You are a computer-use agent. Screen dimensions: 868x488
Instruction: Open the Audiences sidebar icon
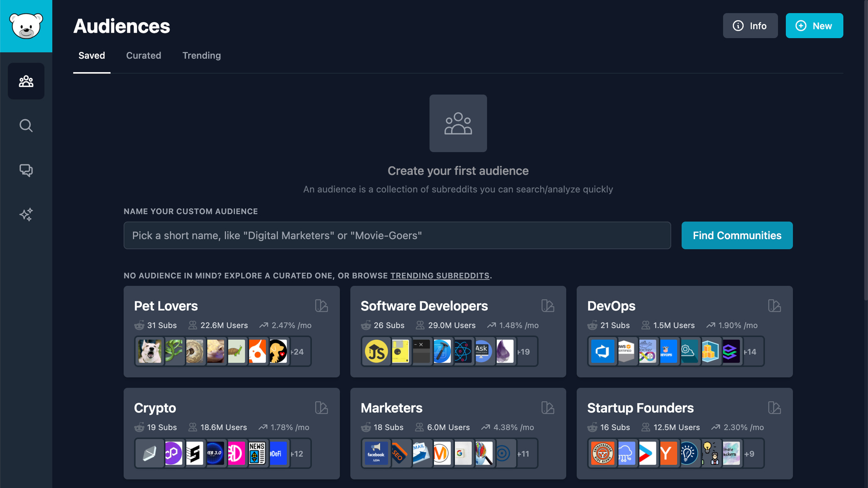coord(26,81)
